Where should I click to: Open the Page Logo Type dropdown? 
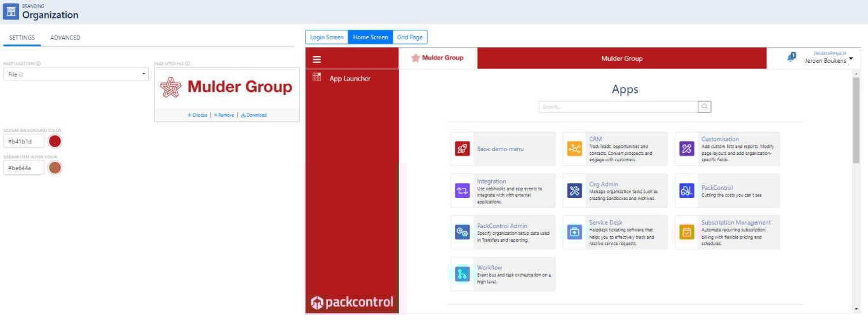click(76, 74)
